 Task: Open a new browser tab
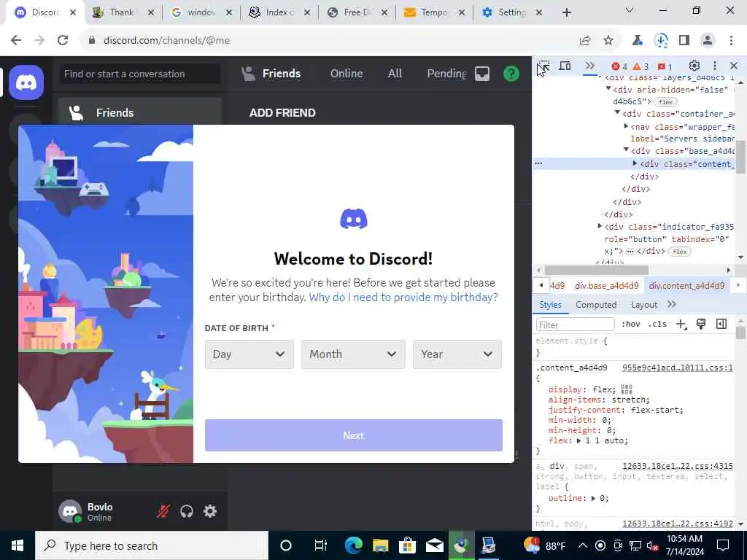(566, 13)
